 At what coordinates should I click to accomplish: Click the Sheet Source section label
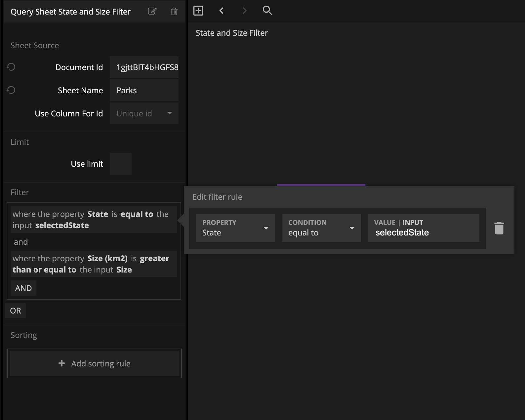click(x=35, y=45)
